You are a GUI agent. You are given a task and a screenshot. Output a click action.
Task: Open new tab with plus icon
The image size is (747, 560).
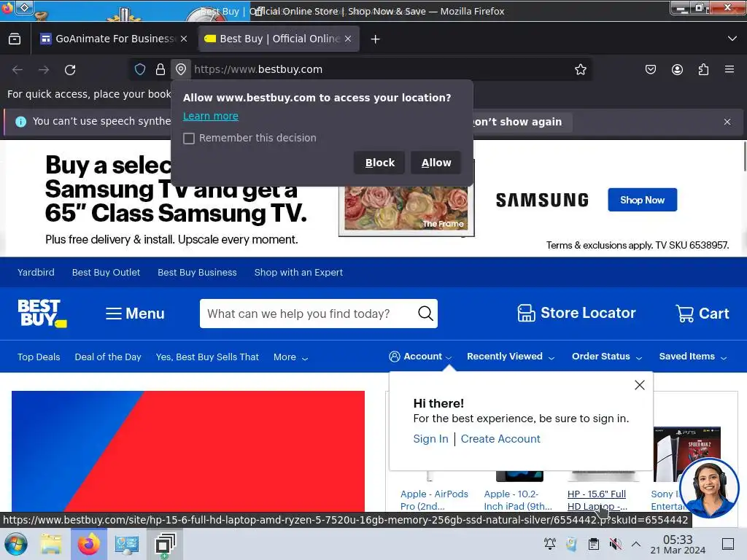(376, 39)
